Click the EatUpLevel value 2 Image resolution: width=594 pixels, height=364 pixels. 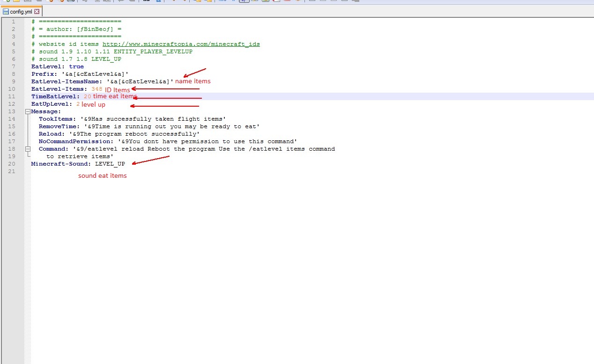pos(78,104)
